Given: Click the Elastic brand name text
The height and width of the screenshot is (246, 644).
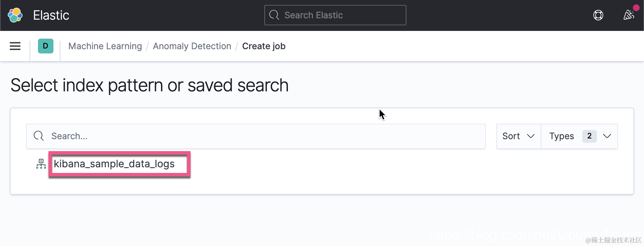Looking at the screenshot, I should click(51, 15).
